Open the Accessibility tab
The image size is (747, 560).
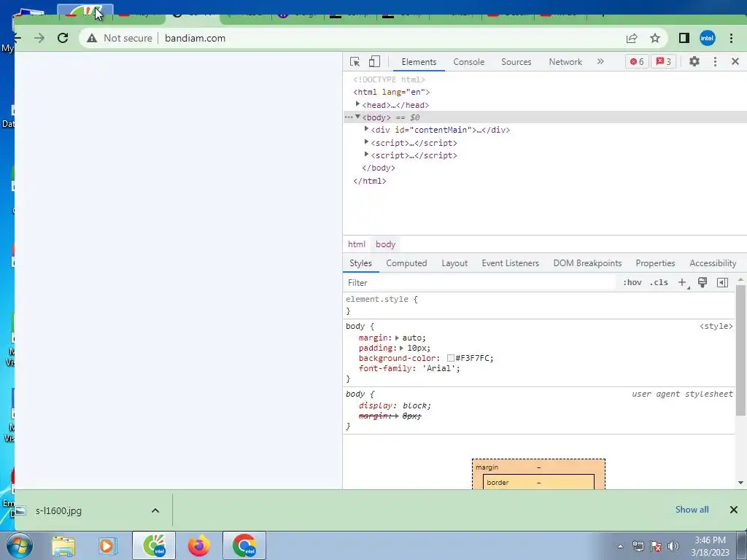(x=713, y=263)
